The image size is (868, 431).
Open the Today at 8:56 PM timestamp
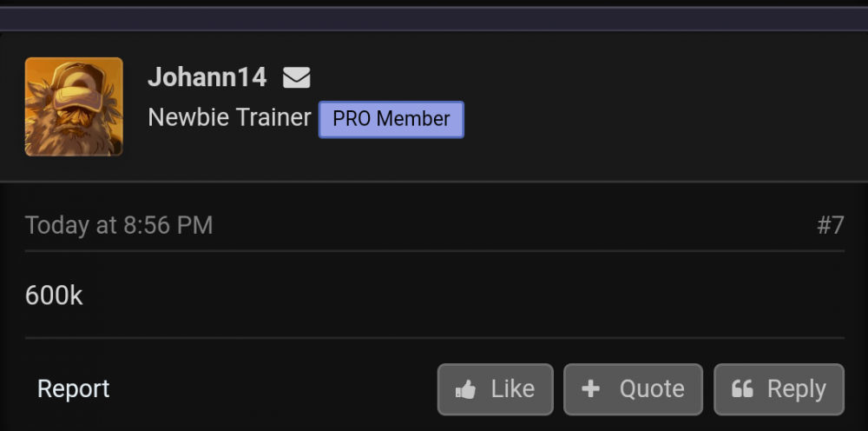point(119,225)
